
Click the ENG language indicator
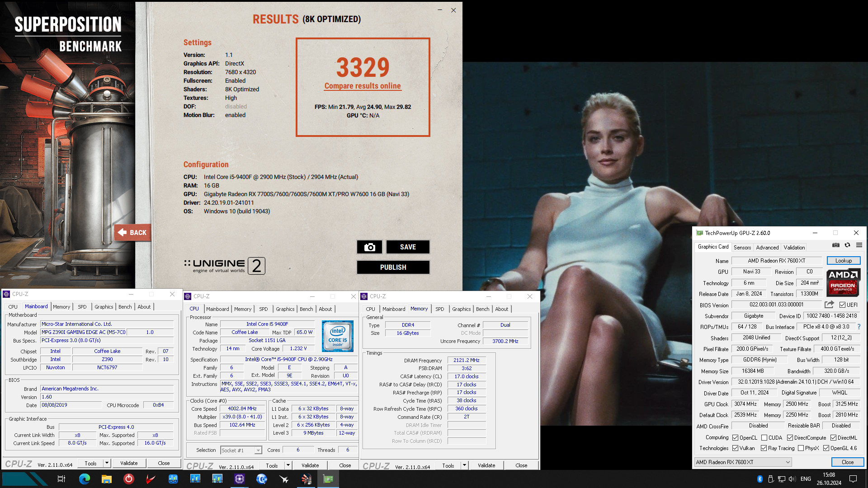(x=806, y=479)
